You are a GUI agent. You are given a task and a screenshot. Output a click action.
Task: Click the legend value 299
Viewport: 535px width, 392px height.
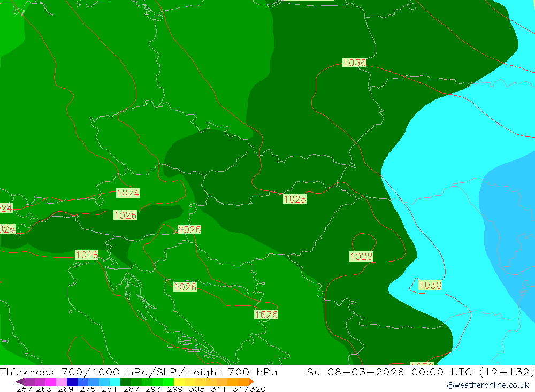[175, 389]
